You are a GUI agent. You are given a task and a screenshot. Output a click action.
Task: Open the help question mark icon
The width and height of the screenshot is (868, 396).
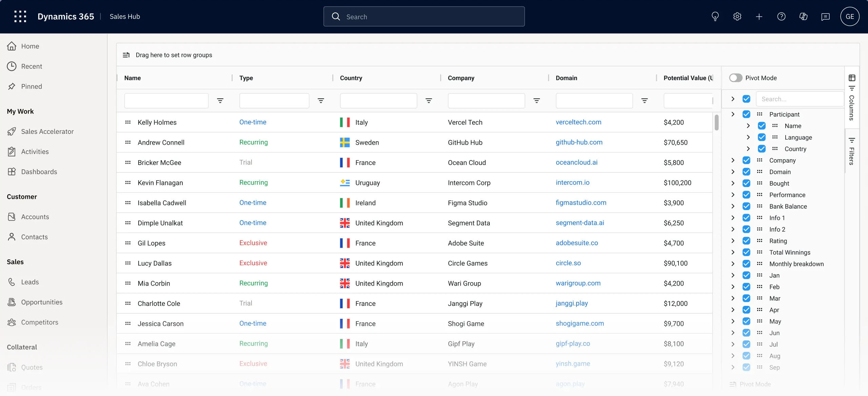(x=781, y=16)
